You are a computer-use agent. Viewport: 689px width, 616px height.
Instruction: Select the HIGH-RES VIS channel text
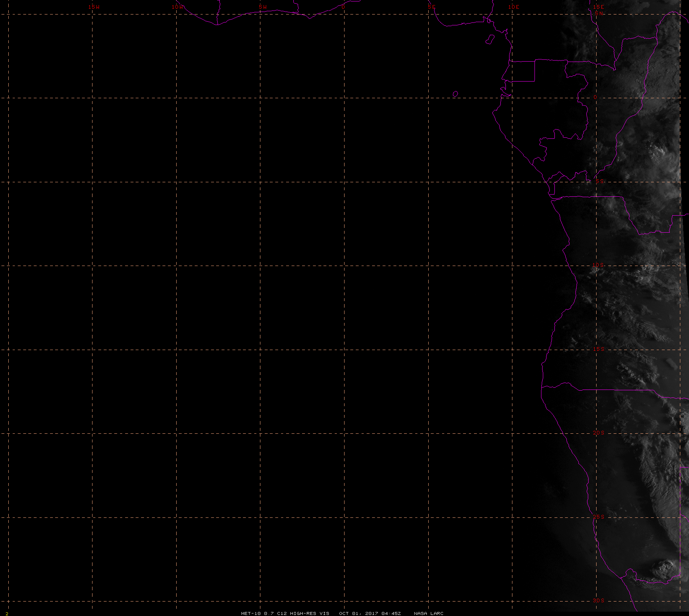coord(310,613)
